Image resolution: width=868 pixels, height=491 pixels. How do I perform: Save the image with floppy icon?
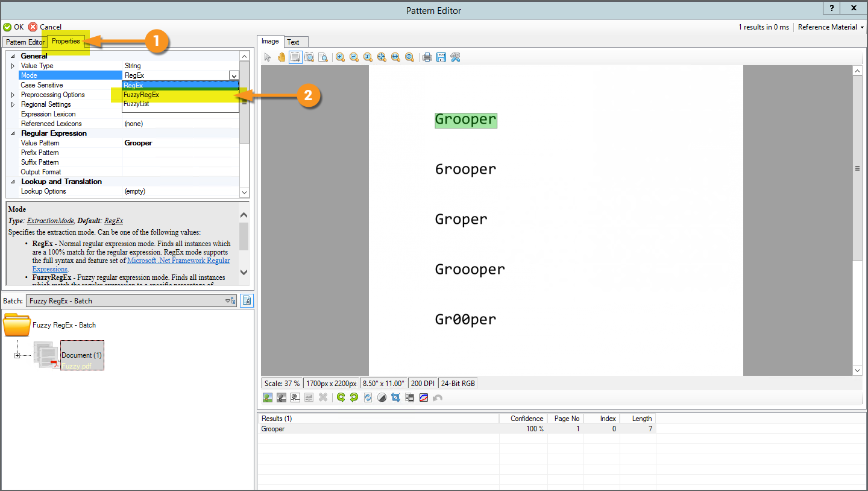441,57
